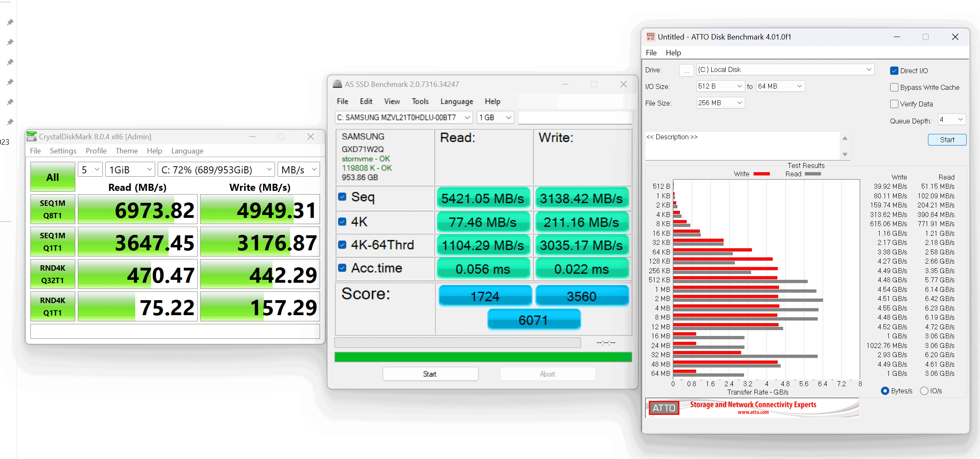Uncheck the Acc.time test checkbox
The image size is (980, 459).
pyautogui.click(x=342, y=268)
